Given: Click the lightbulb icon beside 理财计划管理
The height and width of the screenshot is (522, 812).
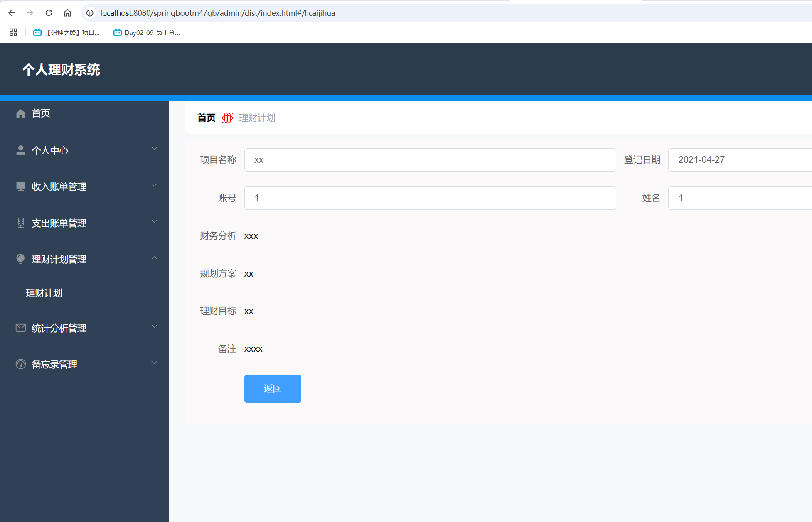Looking at the screenshot, I should tap(21, 259).
